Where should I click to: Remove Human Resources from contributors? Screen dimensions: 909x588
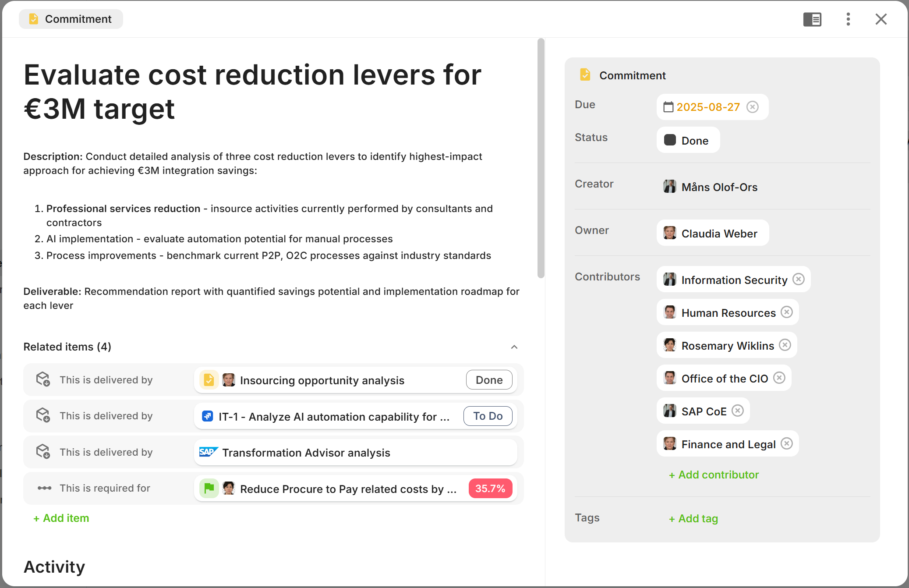tap(787, 312)
